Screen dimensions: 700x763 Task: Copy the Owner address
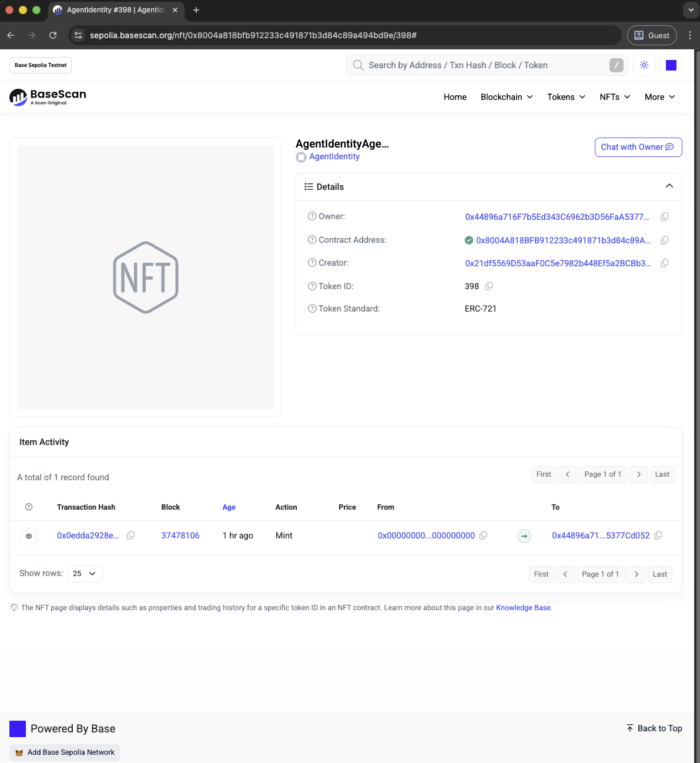665,217
